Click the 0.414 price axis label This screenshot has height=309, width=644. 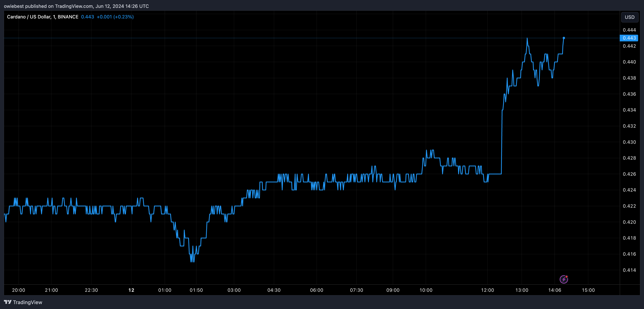pyautogui.click(x=629, y=270)
